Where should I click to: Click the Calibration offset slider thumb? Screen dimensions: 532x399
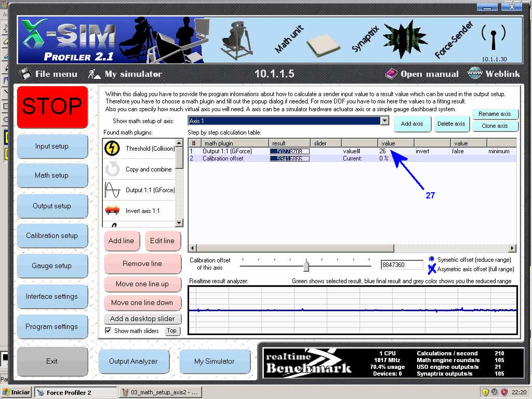coord(307,265)
